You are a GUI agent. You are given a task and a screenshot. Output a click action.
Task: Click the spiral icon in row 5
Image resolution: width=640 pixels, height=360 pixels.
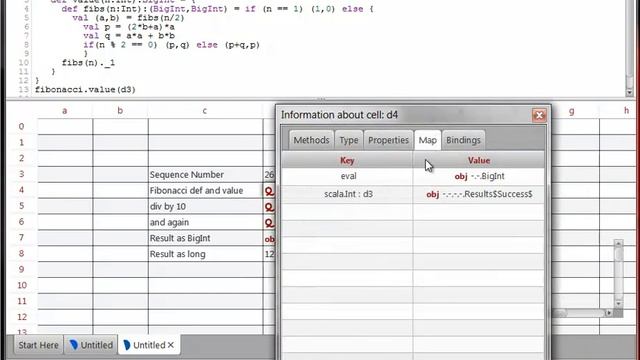(x=269, y=207)
